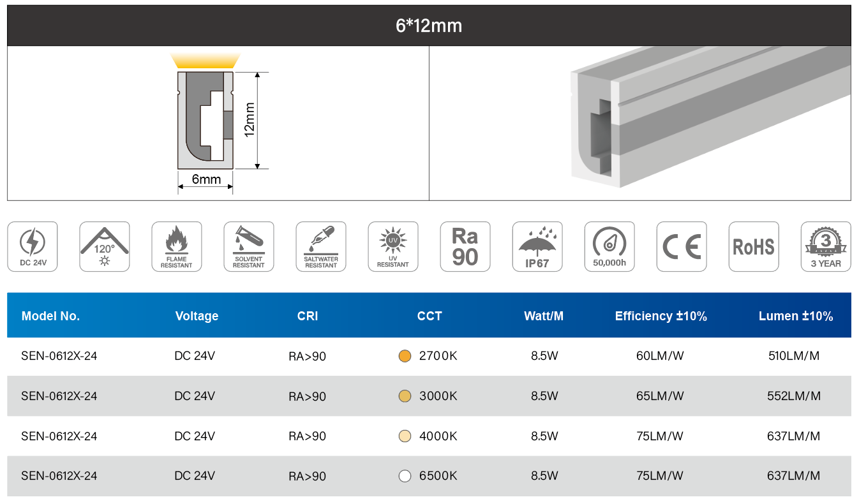Click the Model No. column header
859x504 pixels.
tap(50, 316)
